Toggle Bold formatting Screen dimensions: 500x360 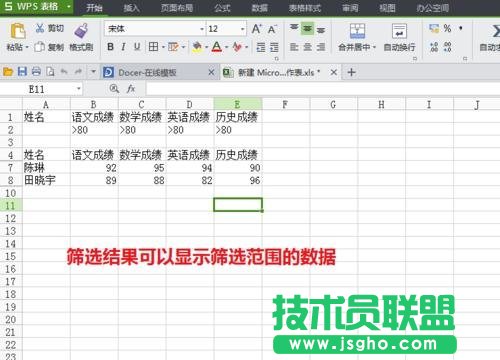[110, 47]
